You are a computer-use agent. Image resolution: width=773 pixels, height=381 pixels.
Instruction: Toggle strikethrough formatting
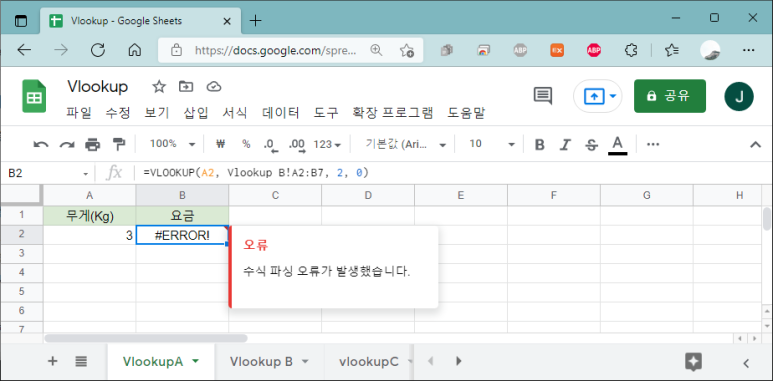(591, 144)
